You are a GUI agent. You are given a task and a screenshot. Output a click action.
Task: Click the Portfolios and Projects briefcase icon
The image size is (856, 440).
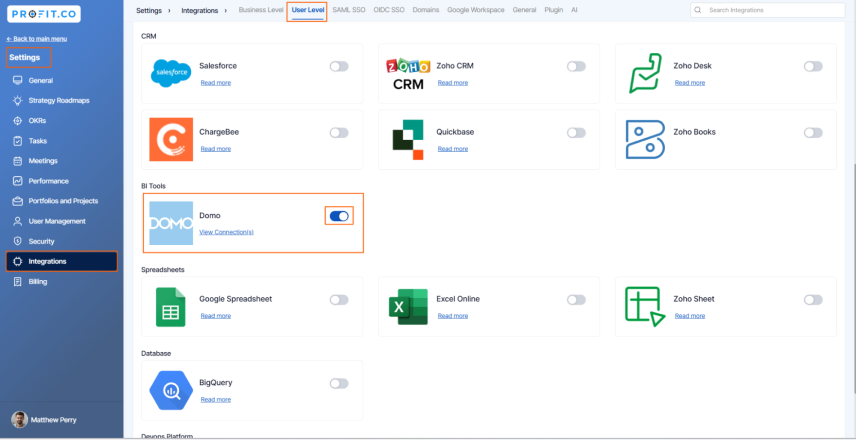[17, 201]
